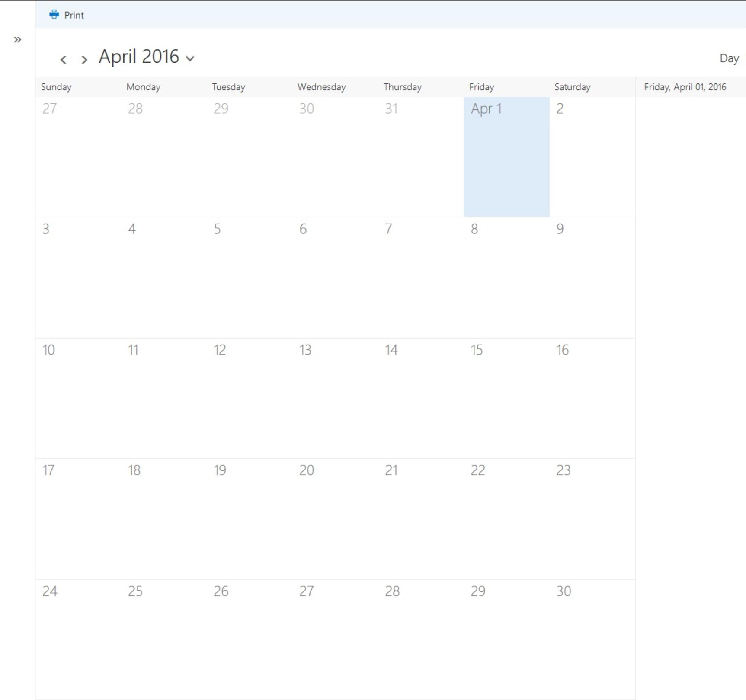Screen dimensions: 746x700
Task: Switch to Day view
Action: click(729, 58)
